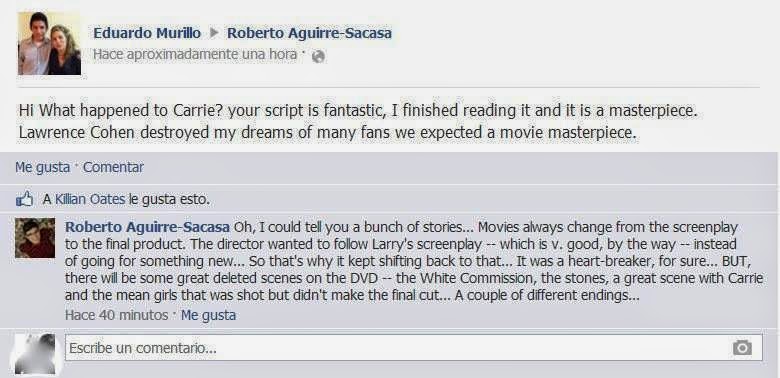Click Roberto's comment text about deleted scenes

[414, 261]
